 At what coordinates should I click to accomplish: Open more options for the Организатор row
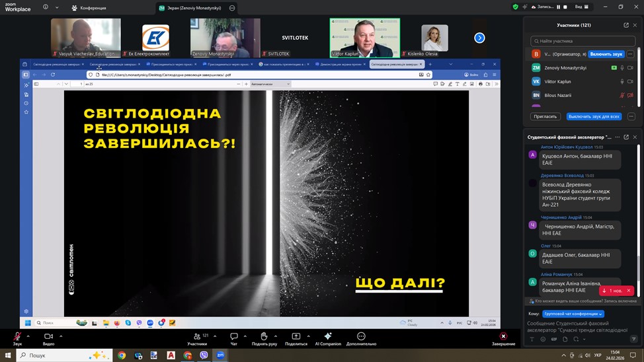tap(631, 54)
